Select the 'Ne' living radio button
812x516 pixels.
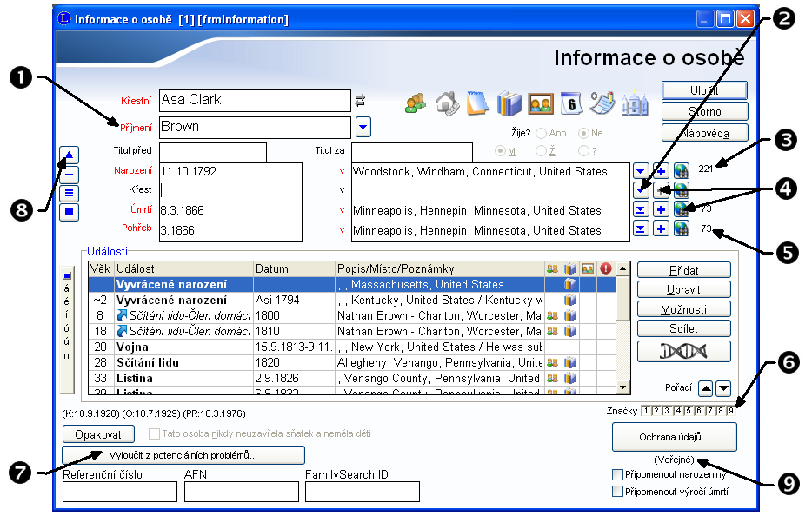(x=583, y=134)
